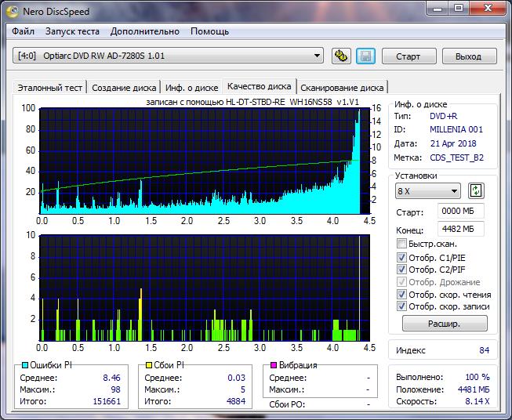Viewport: 512px width, 420px height.
Task: Open the Файл menu
Action: click(24, 31)
